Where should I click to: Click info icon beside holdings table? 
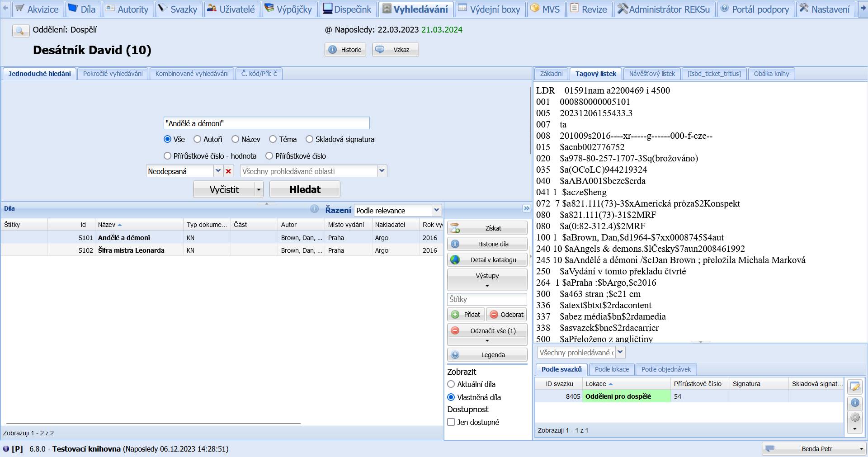pos(854,402)
